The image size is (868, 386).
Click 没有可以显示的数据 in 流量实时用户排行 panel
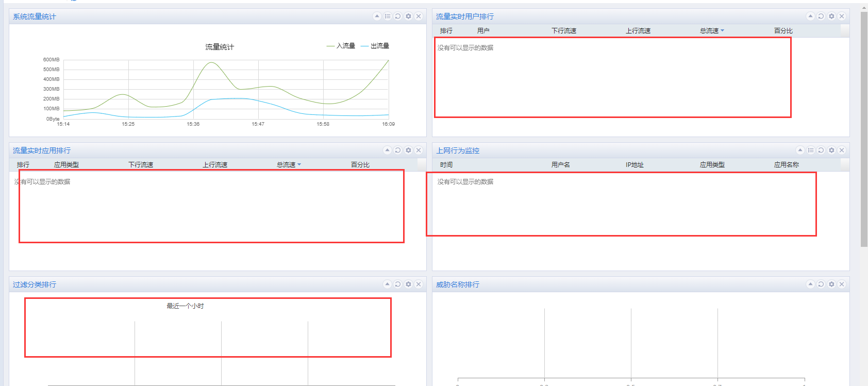465,48
